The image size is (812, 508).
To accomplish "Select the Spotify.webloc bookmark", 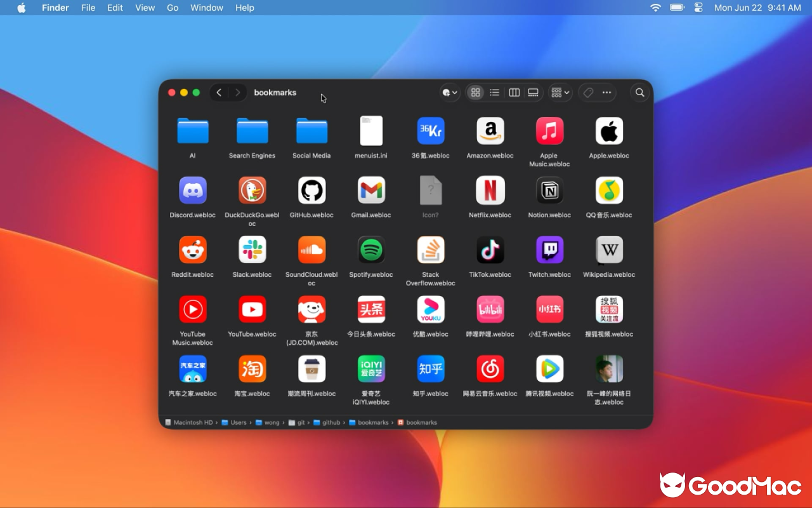I will pos(371,250).
